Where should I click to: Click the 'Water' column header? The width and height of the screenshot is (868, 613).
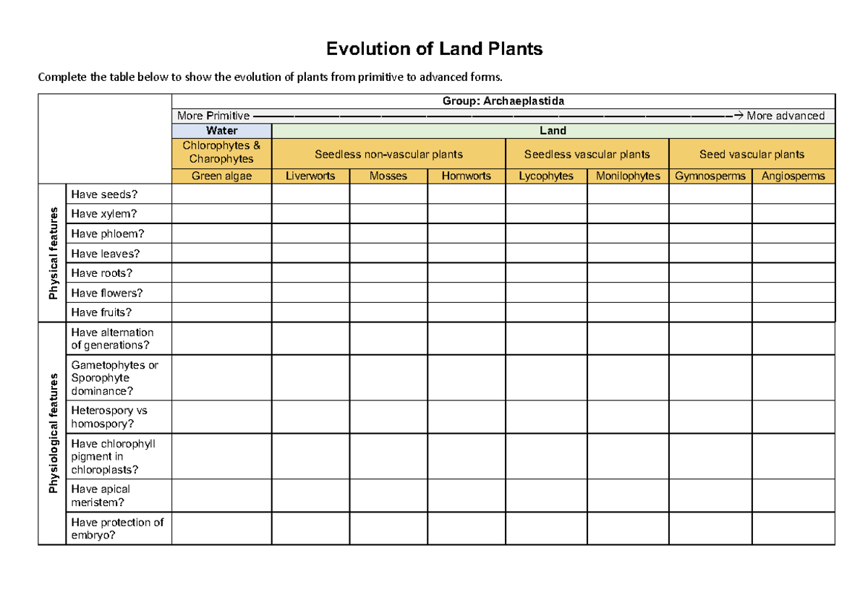click(221, 130)
